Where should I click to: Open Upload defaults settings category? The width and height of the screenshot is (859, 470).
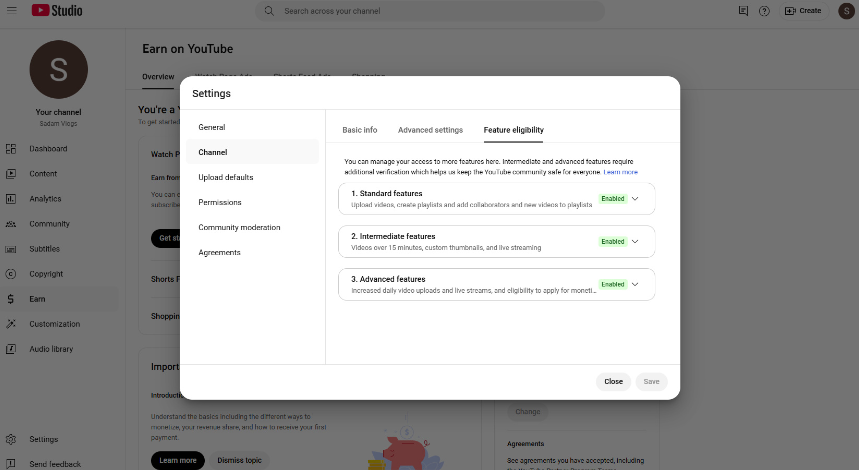(253, 177)
